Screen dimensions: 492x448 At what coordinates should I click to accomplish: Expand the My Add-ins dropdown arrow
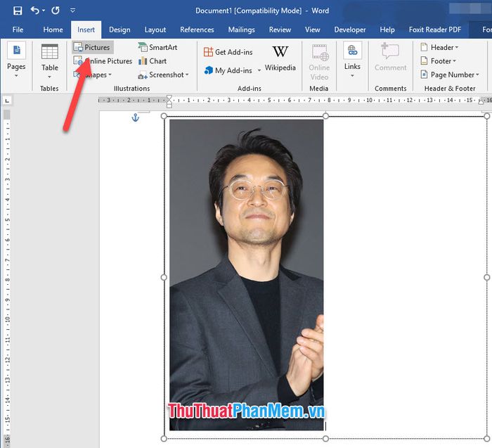[259, 70]
